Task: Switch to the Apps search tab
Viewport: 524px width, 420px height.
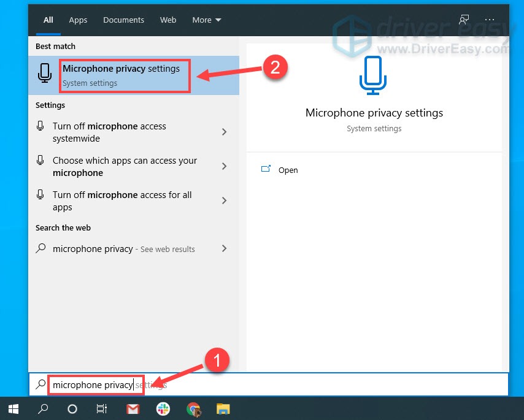Action: pos(78,20)
